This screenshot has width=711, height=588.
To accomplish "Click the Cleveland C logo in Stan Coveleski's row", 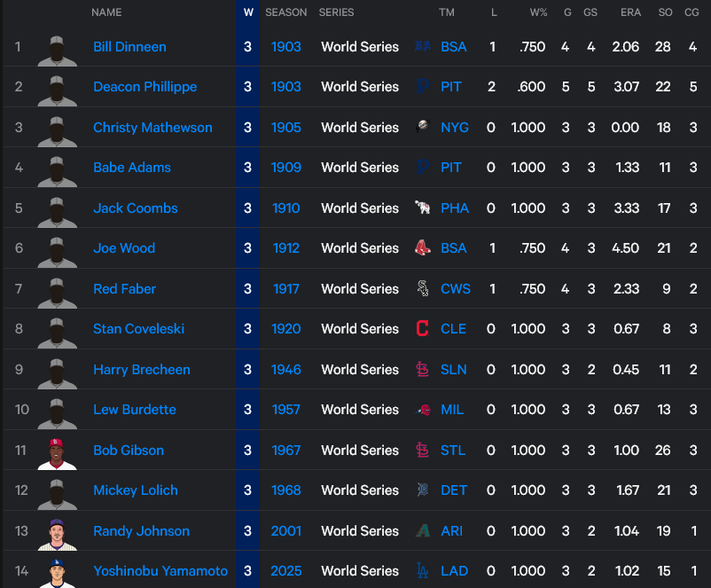I will (x=423, y=328).
